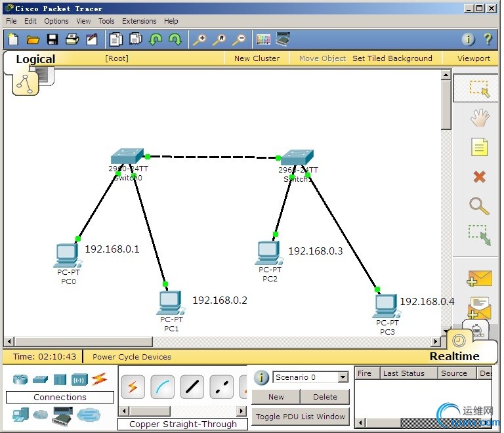This screenshot has height=433, width=504.
Task: Choose the Place Note tool
Action: [479, 147]
